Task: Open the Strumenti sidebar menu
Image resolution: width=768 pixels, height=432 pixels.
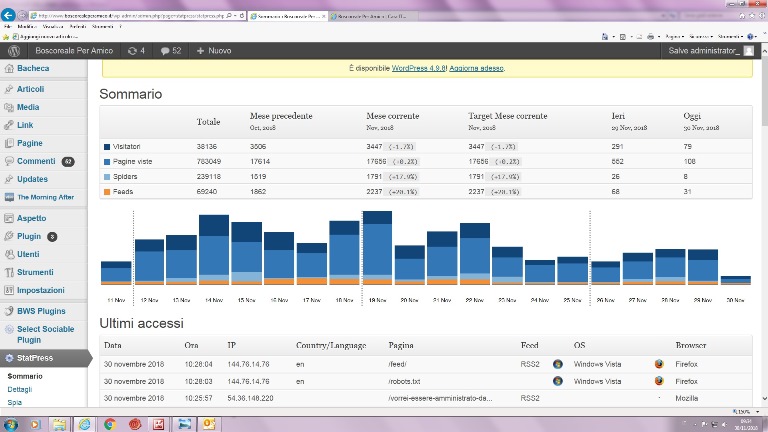Action: coord(35,272)
